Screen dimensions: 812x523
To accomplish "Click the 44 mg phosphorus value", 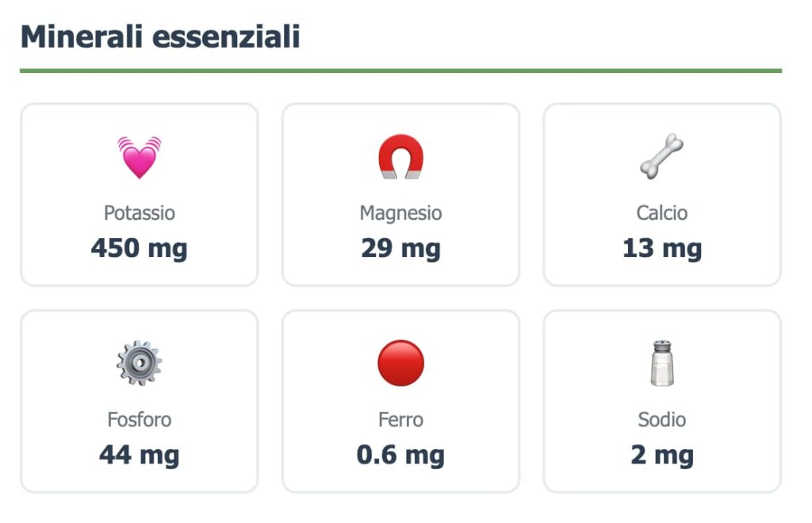I will tap(140, 455).
